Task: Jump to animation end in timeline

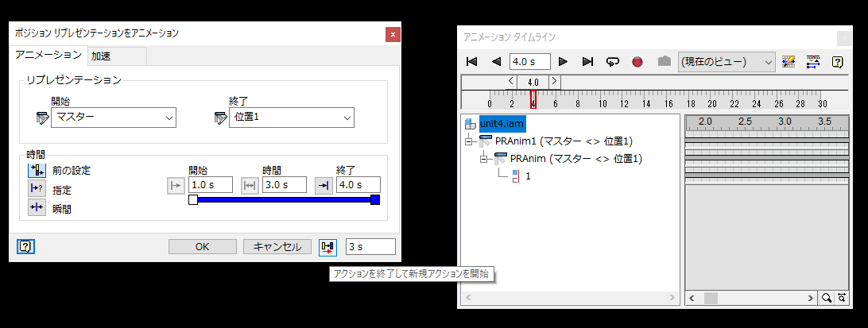Action: pyautogui.click(x=588, y=61)
